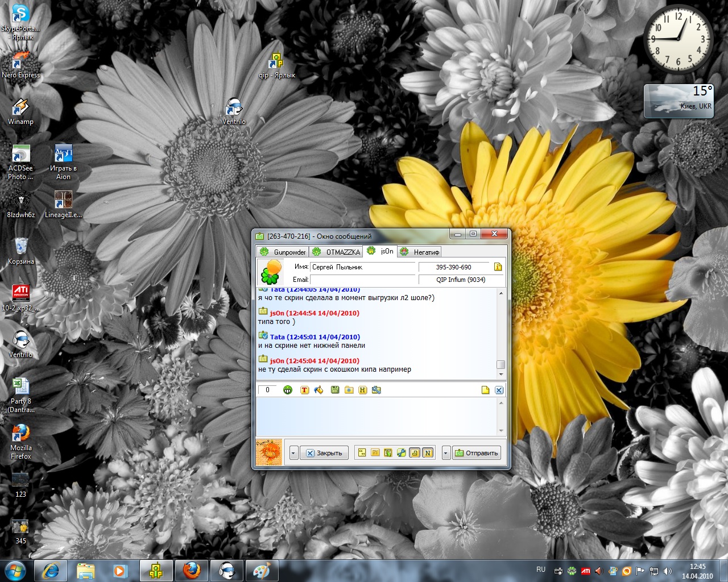The width and height of the screenshot is (728, 582).
Task: Click the Играть в Aion desktop icon
Action: (x=63, y=162)
